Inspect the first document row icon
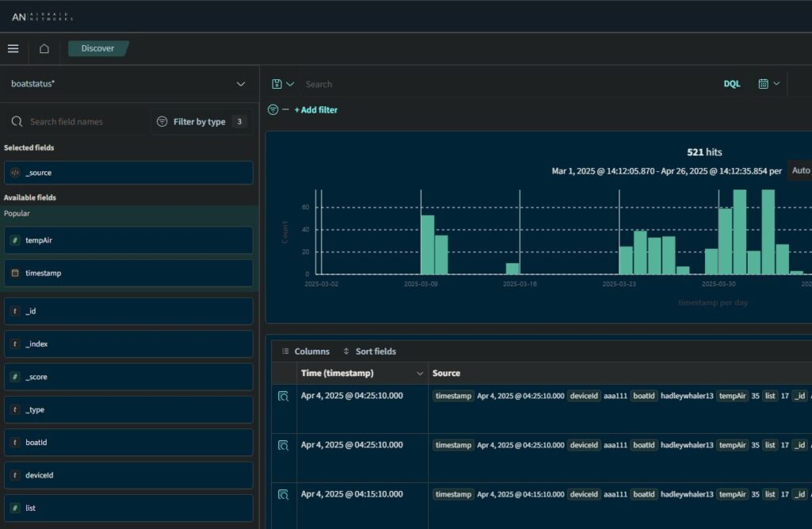The width and height of the screenshot is (812, 529). [x=283, y=397]
